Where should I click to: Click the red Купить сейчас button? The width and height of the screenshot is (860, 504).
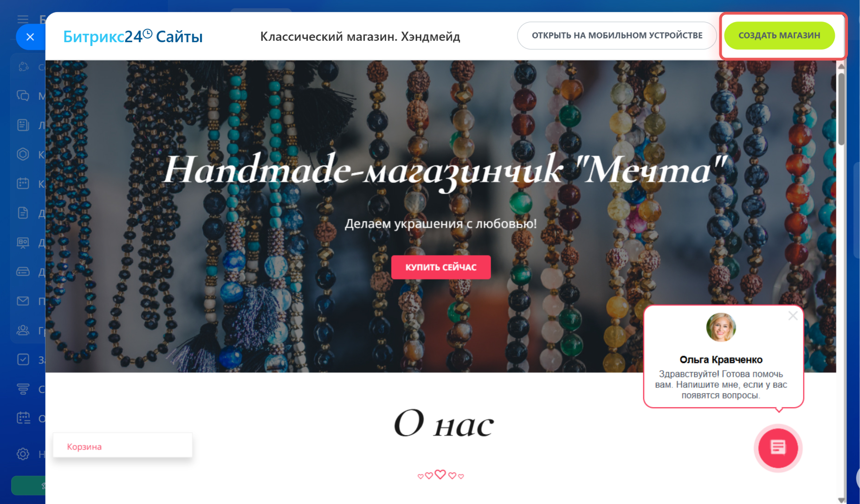pos(441,267)
